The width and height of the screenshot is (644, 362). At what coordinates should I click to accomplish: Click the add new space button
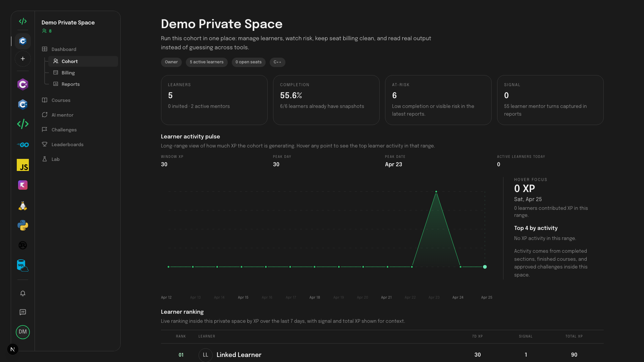tap(23, 59)
